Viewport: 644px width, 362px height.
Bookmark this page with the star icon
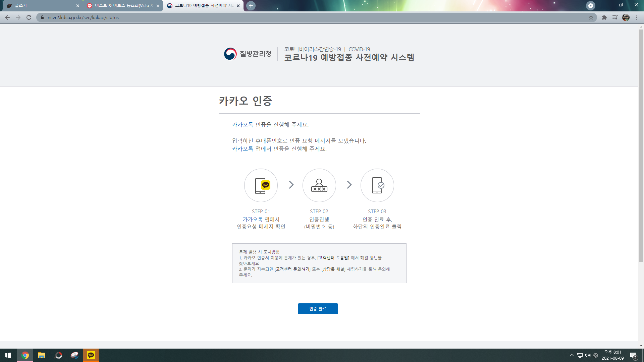pyautogui.click(x=591, y=17)
